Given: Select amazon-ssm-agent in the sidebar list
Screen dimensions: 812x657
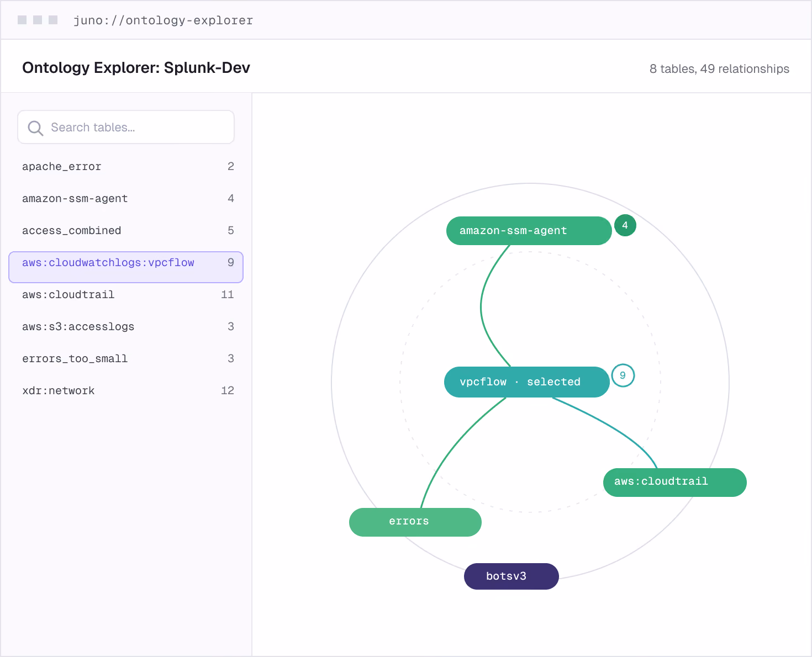Looking at the screenshot, I should 126,199.
